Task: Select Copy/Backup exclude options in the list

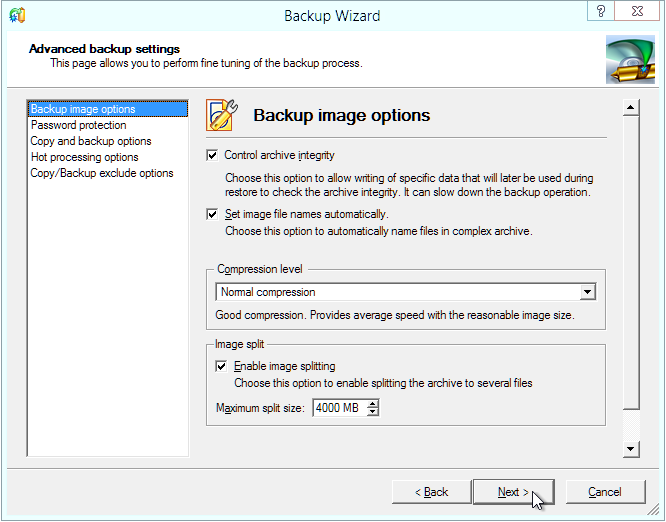Action: click(x=107, y=173)
